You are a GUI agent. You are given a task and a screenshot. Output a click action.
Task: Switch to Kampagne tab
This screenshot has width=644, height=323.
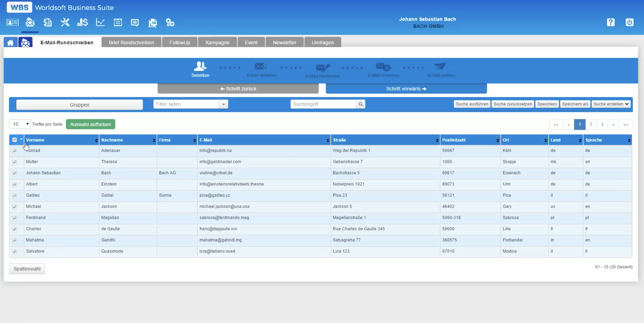(x=218, y=43)
